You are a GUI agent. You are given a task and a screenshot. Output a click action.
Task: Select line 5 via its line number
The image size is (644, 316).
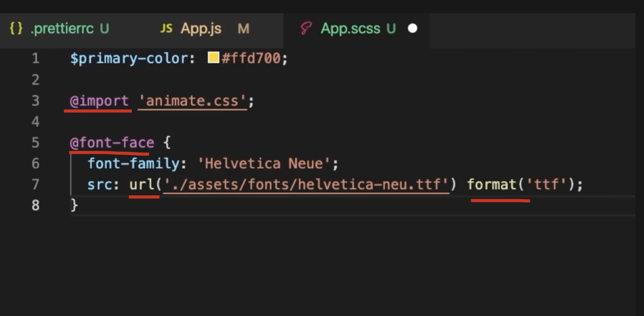35,142
